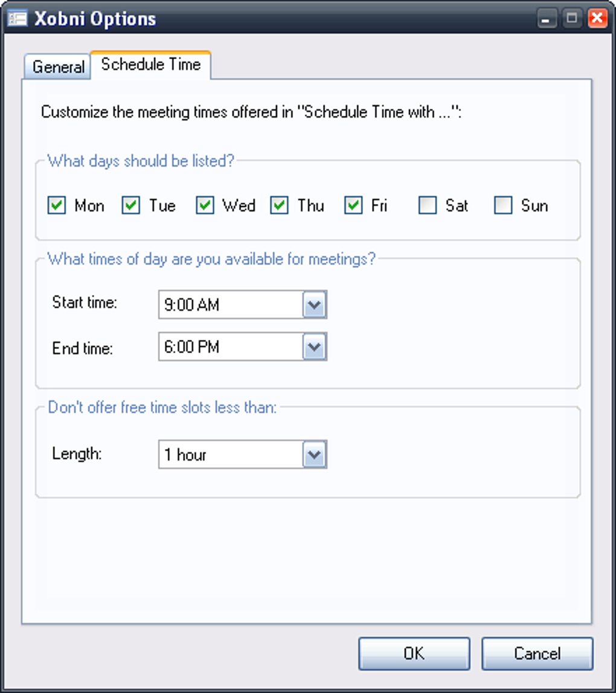
Task: Click the Cancel button
Action: (x=537, y=654)
